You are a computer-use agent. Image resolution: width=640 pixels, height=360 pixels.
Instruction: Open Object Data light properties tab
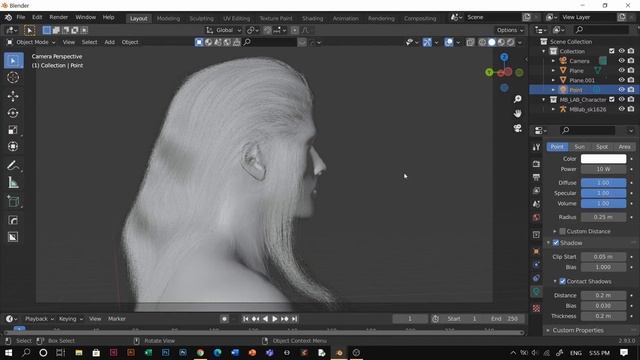(536, 291)
